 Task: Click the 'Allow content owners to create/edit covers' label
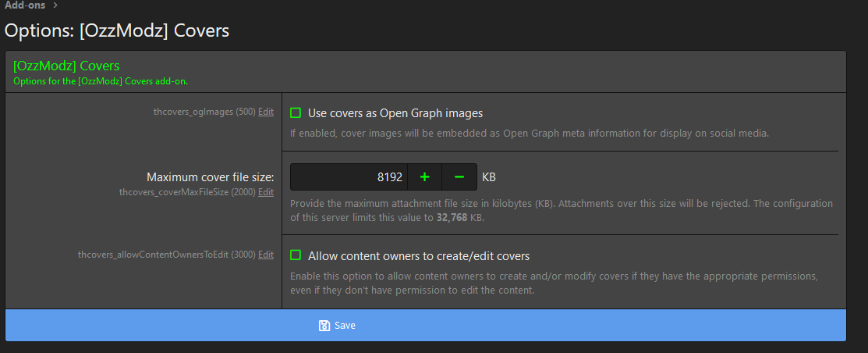[x=419, y=255]
